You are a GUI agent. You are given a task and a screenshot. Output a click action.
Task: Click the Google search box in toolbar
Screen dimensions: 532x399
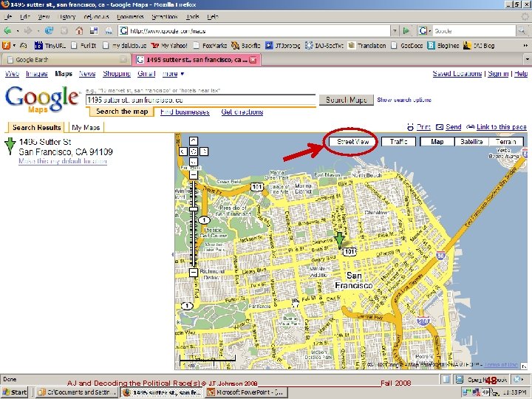[x=474, y=31]
